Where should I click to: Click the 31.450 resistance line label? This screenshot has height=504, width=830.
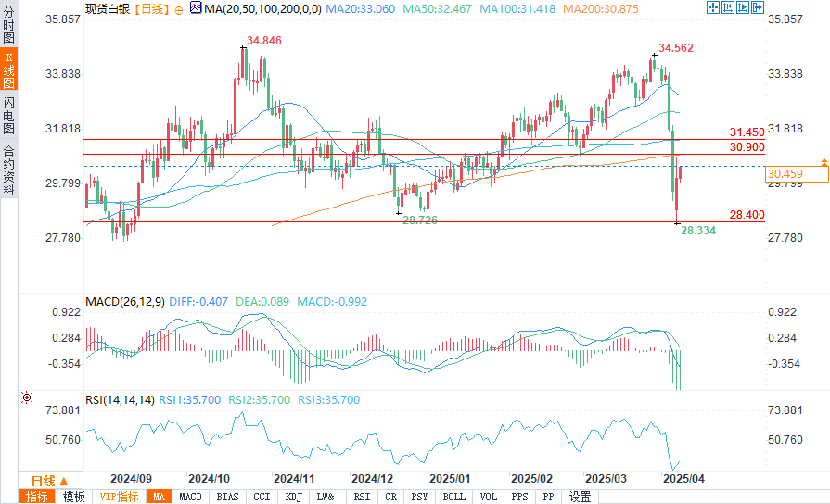click(747, 132)
